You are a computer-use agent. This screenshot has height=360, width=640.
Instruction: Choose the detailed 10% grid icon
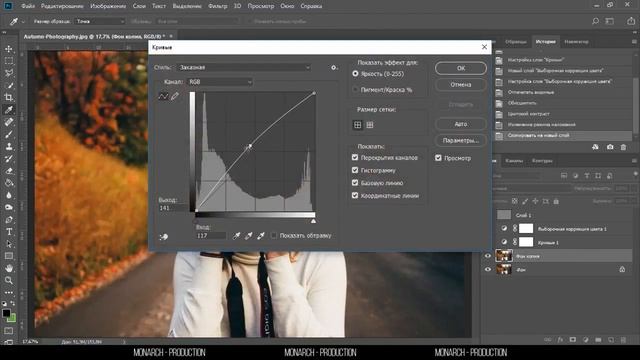click(x=370, y=125)
